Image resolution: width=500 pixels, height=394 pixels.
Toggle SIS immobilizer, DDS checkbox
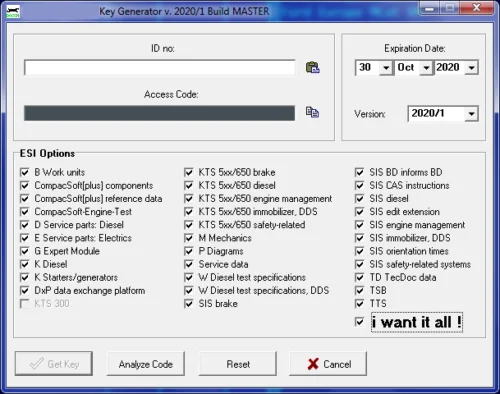coord(359,238)
